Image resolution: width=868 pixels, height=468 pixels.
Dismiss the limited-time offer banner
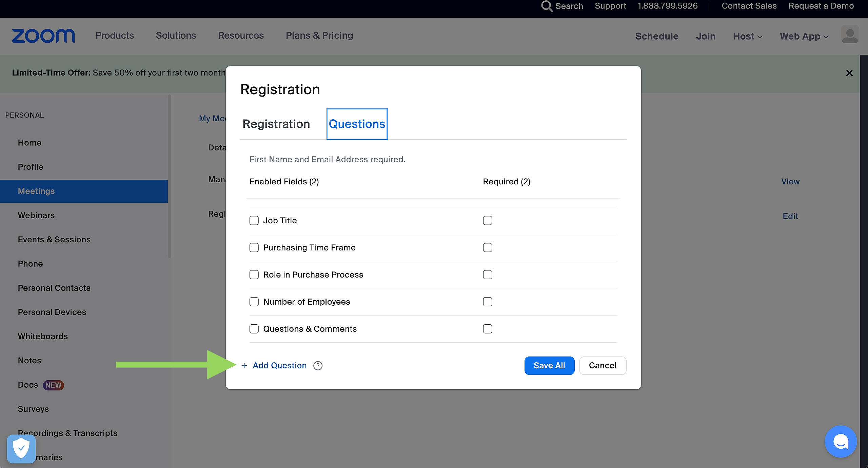[849, 73]
